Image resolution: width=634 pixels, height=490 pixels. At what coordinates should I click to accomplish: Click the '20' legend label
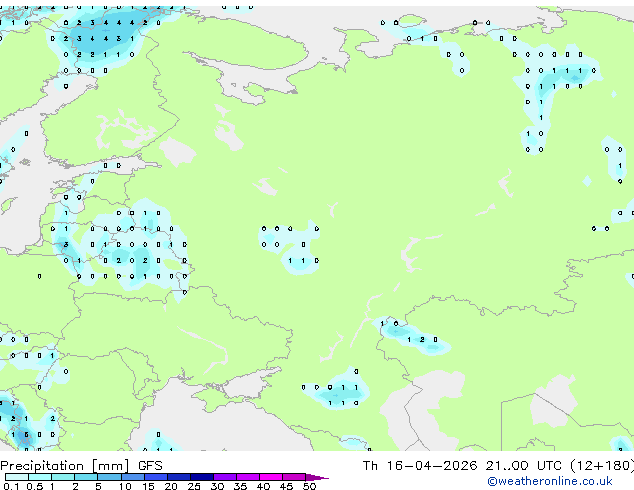171,486
